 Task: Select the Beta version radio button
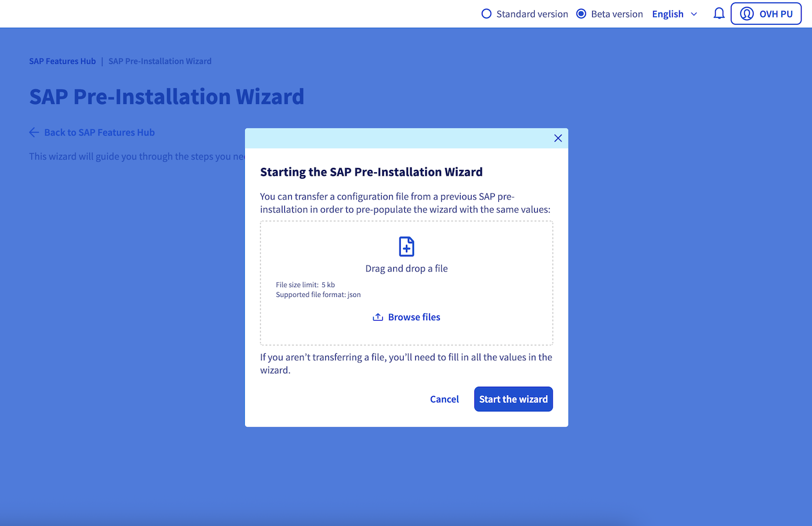[x=581, y=13]
